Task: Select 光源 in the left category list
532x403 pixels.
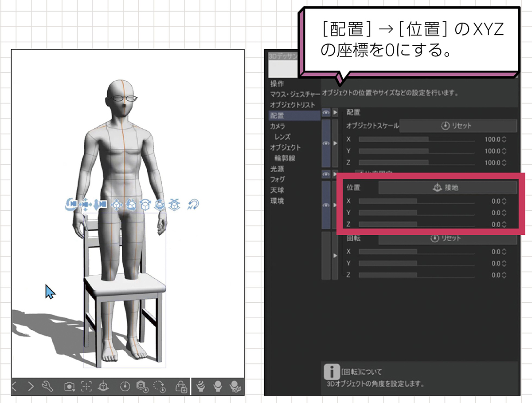Action: click(277, 169)
